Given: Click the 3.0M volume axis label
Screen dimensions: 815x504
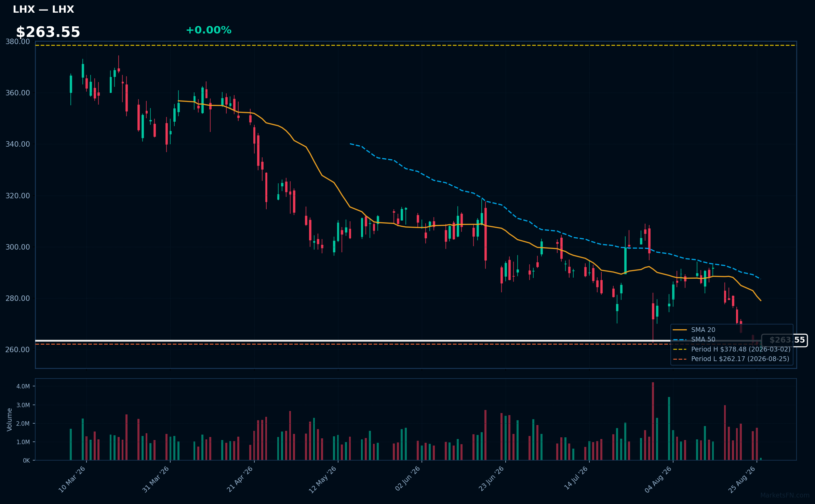Looking at the screenshot, I should click(23, 405).
